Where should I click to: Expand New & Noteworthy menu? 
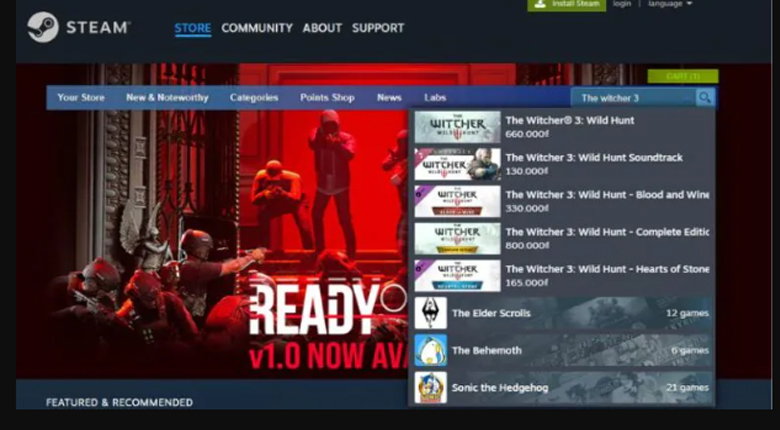[x=167, y=98]
